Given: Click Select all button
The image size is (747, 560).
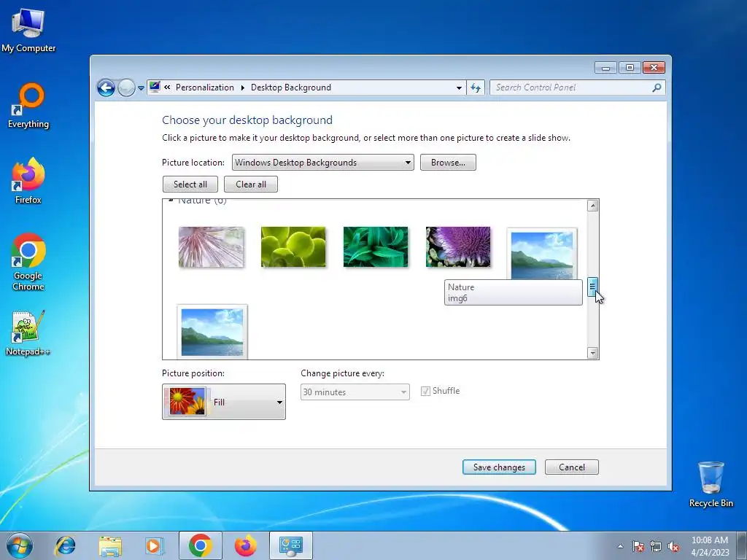Looking at the screenshot, I should pyautogui.click(x=190, y=184).
